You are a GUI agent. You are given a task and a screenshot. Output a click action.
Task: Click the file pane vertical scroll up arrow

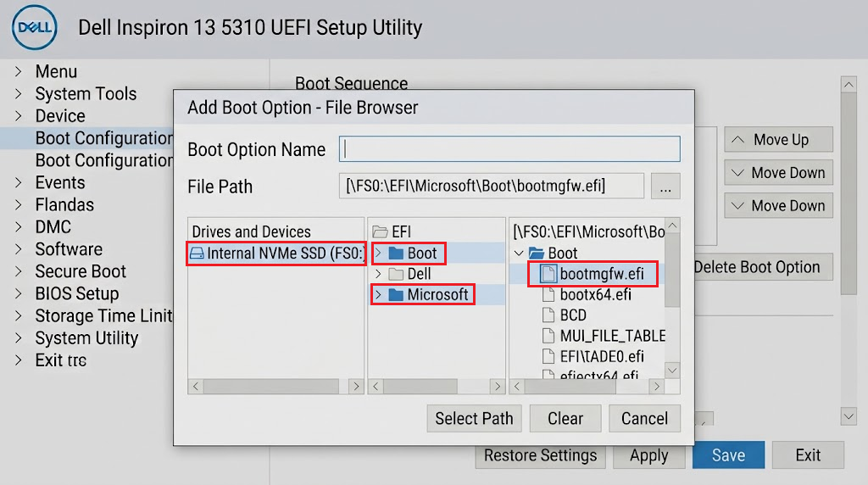(672, 226)
